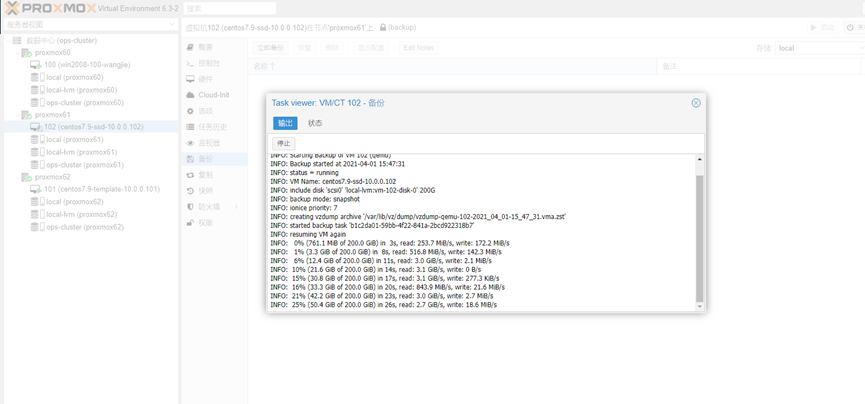Collapse the proxmox61 node
865x404 pixels.
coord(17,115)
